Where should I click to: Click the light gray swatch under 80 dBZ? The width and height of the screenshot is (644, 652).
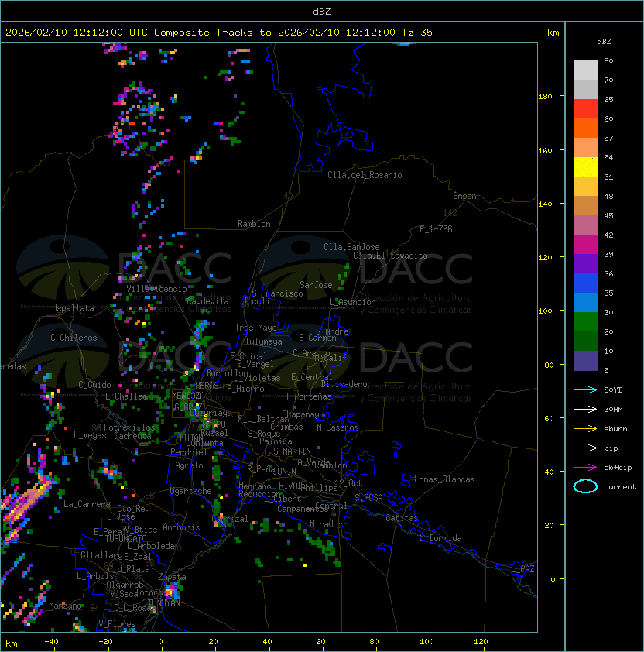tap(585, 70)
